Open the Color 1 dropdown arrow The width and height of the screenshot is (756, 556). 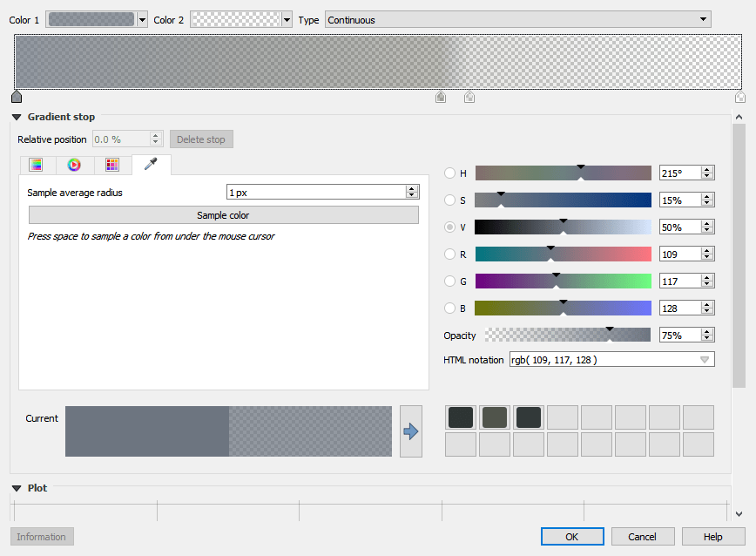(143, 19)
